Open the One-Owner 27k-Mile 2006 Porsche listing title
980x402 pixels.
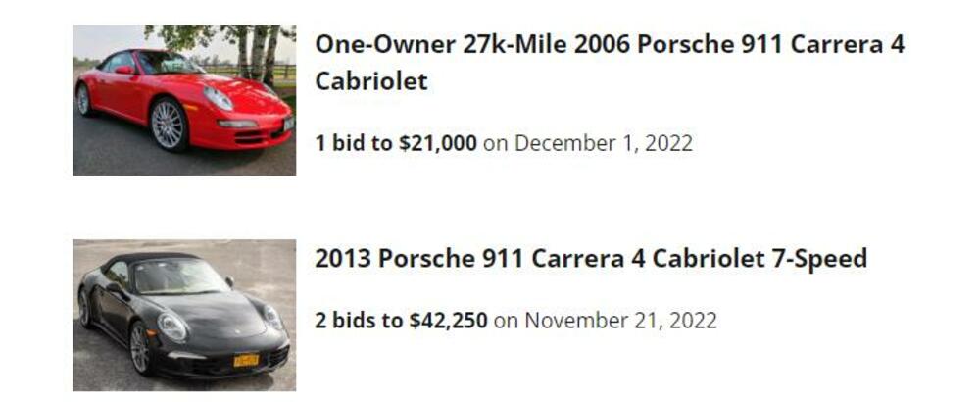tap(609, 46)
